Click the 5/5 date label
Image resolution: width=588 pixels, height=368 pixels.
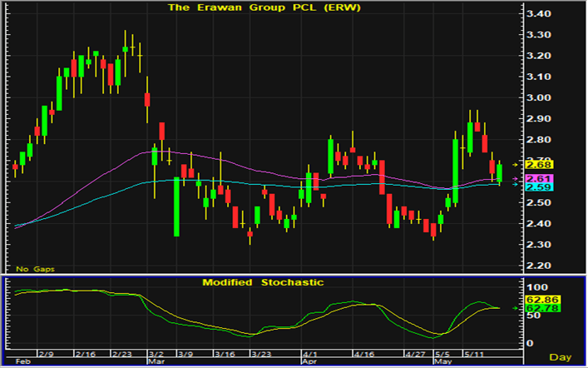(442, 354)
